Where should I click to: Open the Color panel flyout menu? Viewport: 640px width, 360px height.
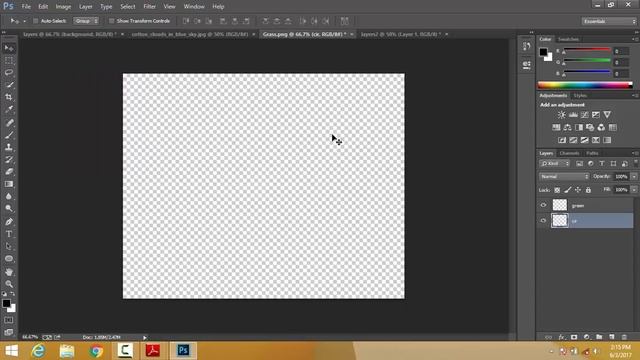click(635, 39)
